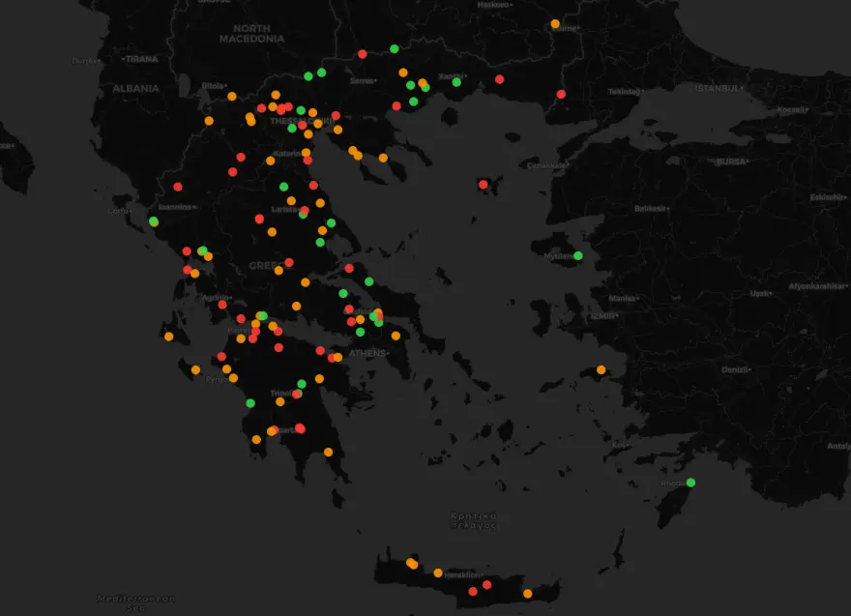
Task: Click the green marker on Rhodes island
Action: [690, 483]
